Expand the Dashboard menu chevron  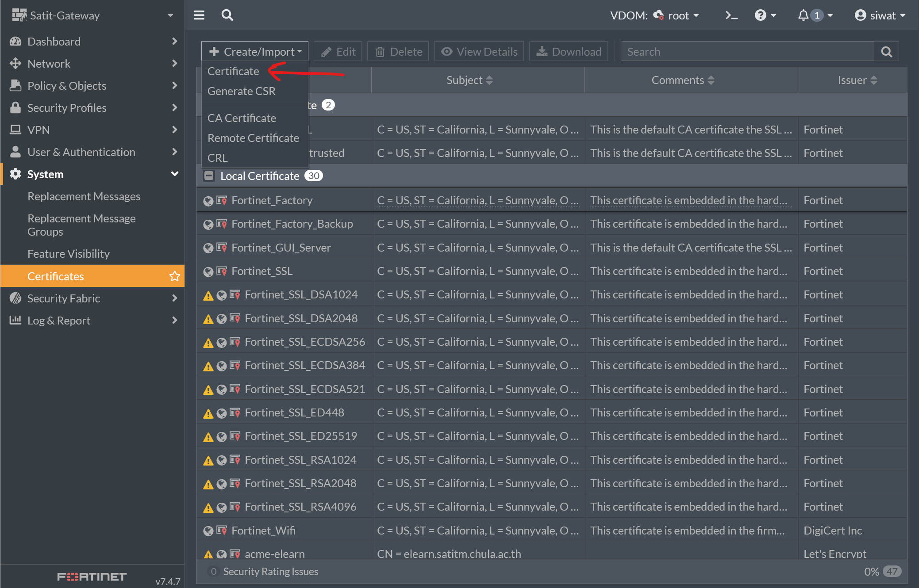pos(174,42)
